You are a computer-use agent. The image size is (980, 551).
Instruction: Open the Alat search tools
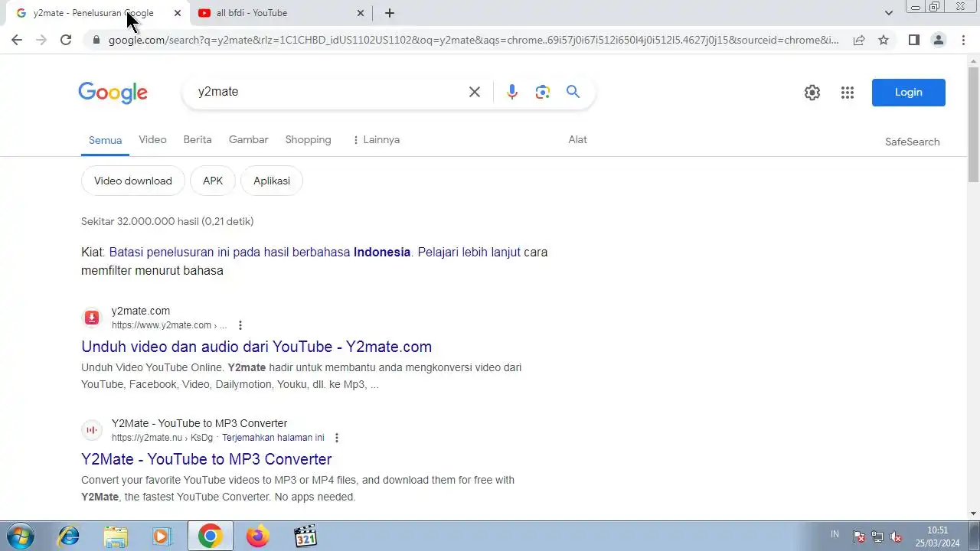(578, 139)
